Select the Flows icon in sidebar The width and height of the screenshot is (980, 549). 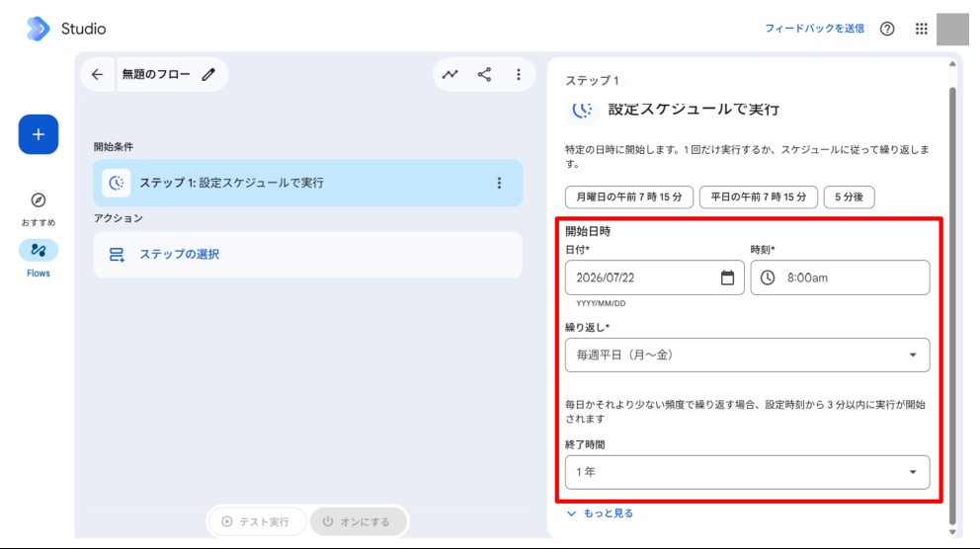click(x=39, y=250)
